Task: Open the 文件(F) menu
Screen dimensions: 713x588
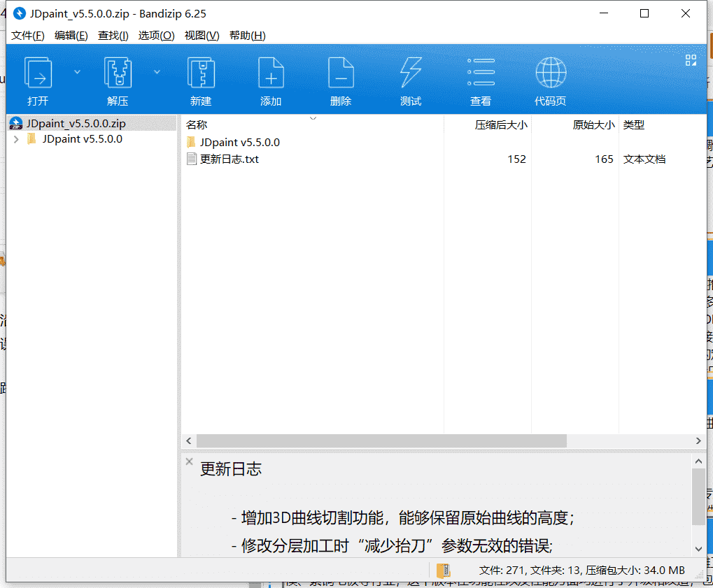Action: tap(28, 36)
